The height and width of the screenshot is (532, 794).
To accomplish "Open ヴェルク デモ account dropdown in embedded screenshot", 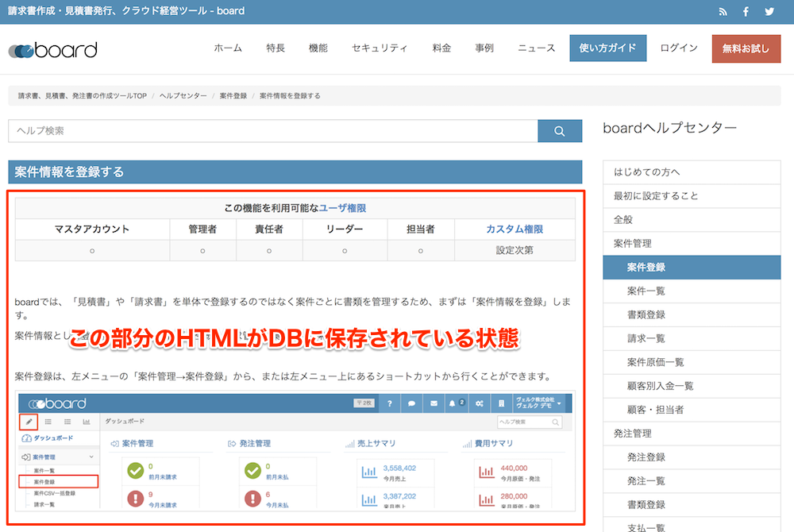I will click(538, 403).
